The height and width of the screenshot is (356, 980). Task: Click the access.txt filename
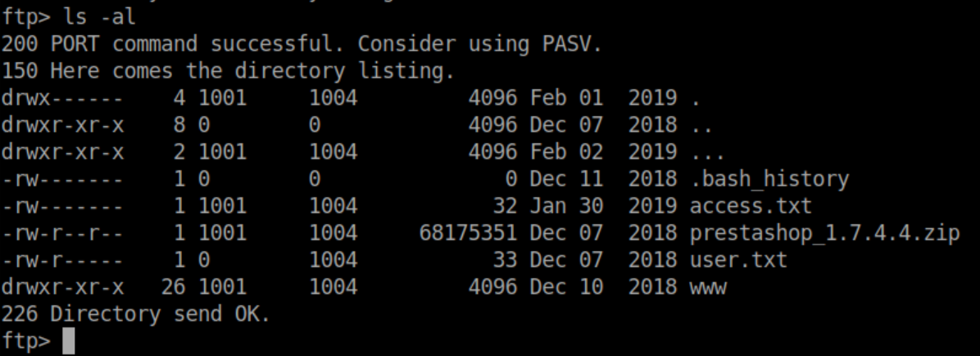751,205
